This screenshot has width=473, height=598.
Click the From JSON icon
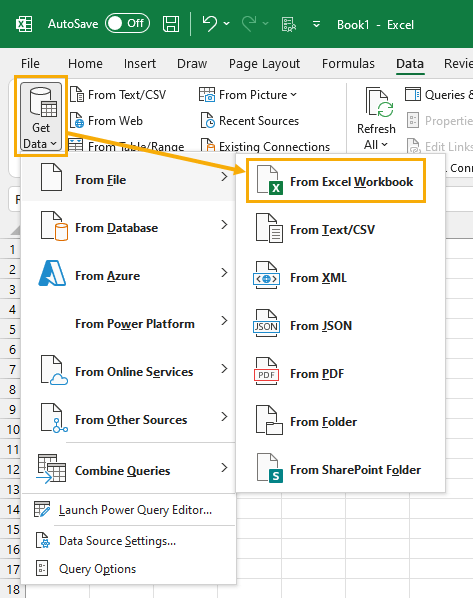[267, 324]
